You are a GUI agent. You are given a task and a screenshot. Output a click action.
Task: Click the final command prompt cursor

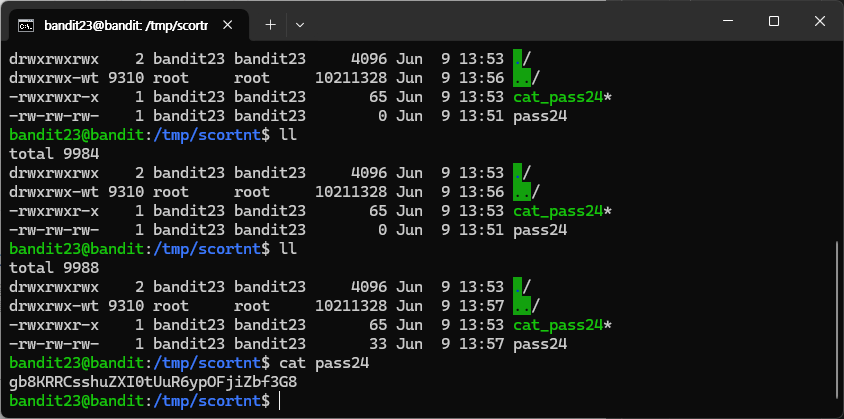tap(280, 401)
